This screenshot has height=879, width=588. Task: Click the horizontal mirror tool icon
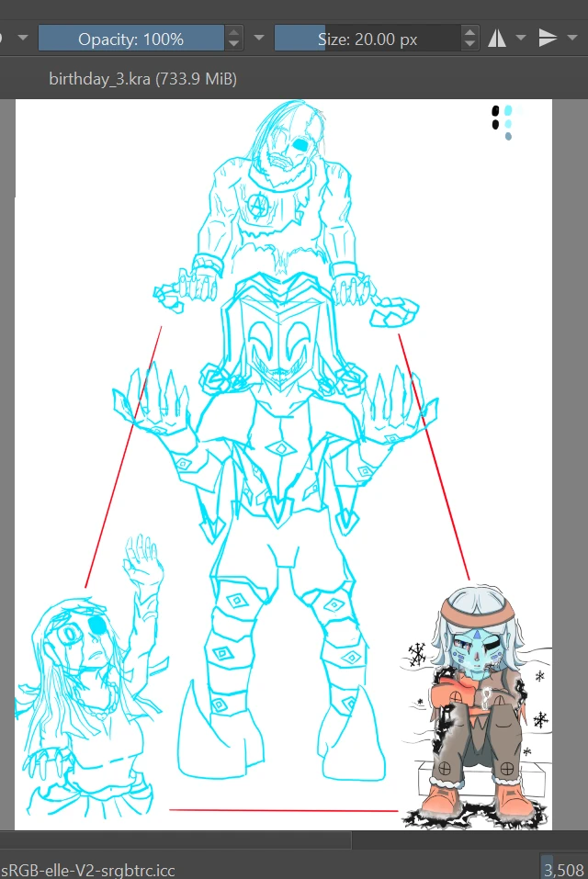coord(497,39)
